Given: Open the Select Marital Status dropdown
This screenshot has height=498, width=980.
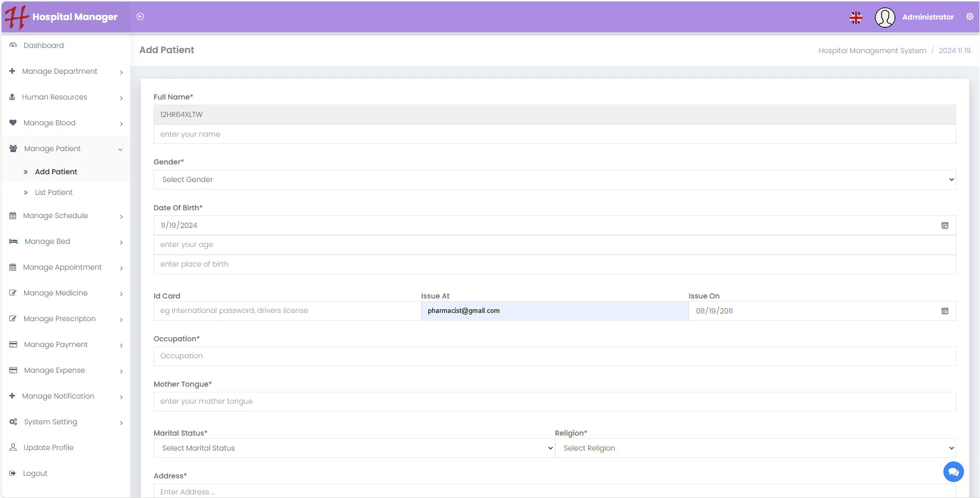Looking at the screenshot, I should point(354,448).
